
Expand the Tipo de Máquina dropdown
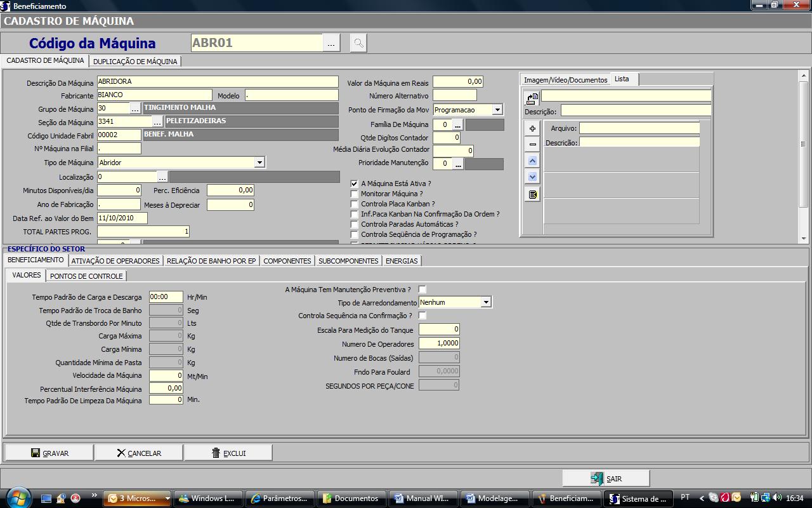pos(259,163)
